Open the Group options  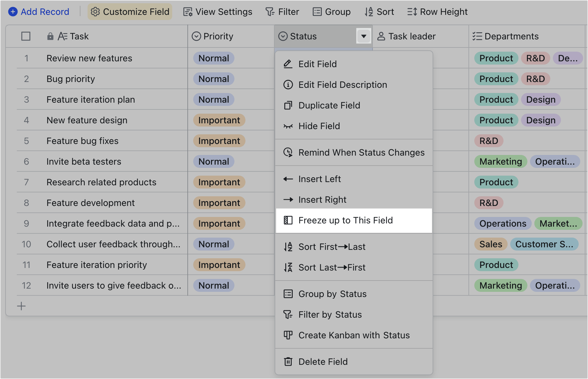pyautogui.click(x=331, y=11)
